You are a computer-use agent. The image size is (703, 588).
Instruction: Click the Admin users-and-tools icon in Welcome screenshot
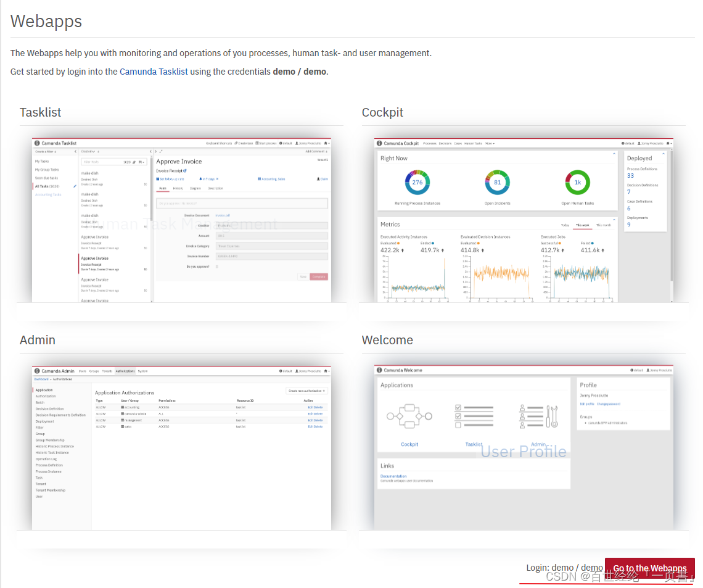[538, 416]
